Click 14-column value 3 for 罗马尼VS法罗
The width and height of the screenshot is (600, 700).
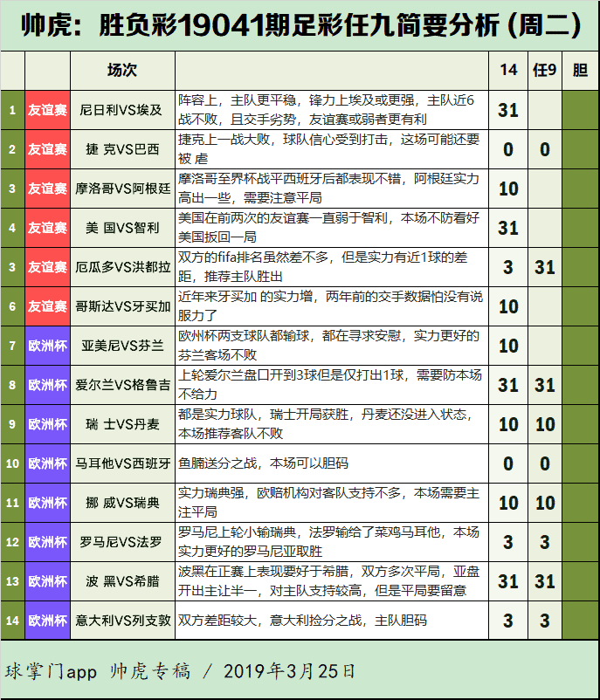[x=508, y=542]
